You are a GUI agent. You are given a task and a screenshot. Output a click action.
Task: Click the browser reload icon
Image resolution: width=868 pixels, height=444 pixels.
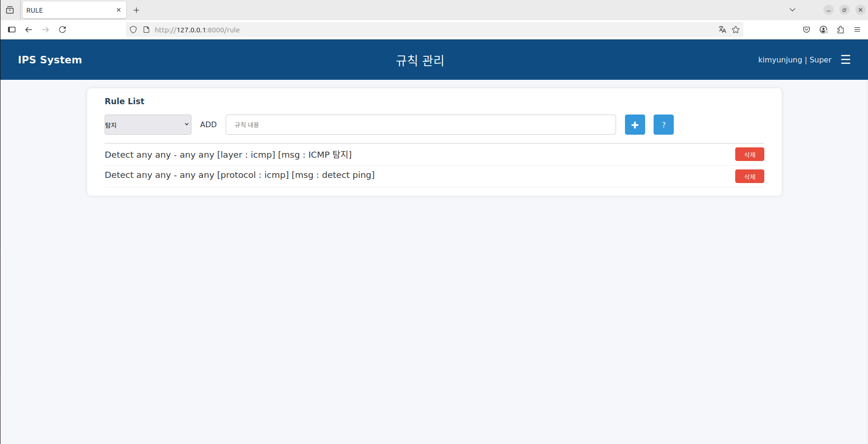[x=62, y=30]
